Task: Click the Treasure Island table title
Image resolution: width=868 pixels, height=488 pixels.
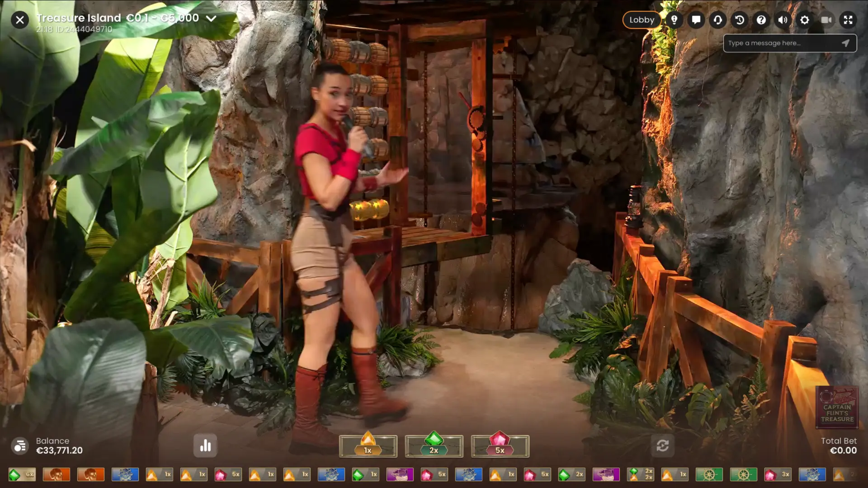Action: [79, 18]
